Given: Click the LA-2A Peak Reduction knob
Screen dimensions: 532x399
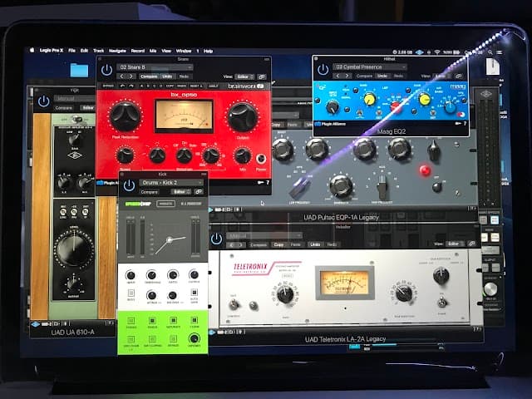Looking at the screenshot, I should [404, 293].
